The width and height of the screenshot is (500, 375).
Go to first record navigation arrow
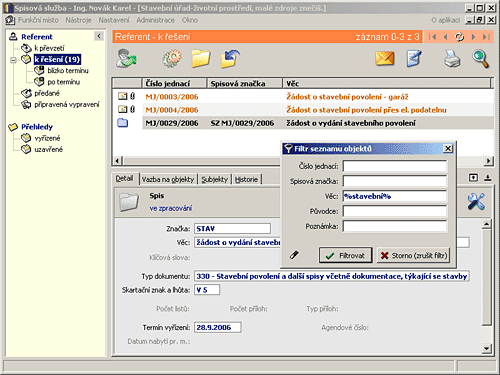click(432, 37)
